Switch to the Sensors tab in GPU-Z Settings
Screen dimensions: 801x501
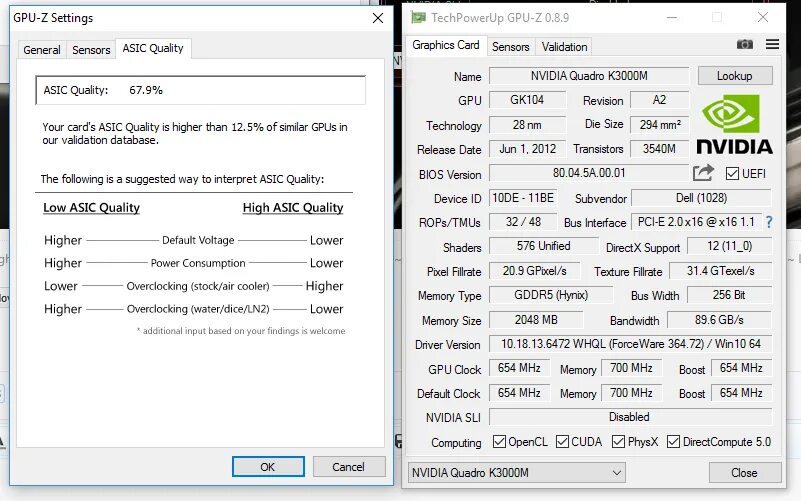91,50
